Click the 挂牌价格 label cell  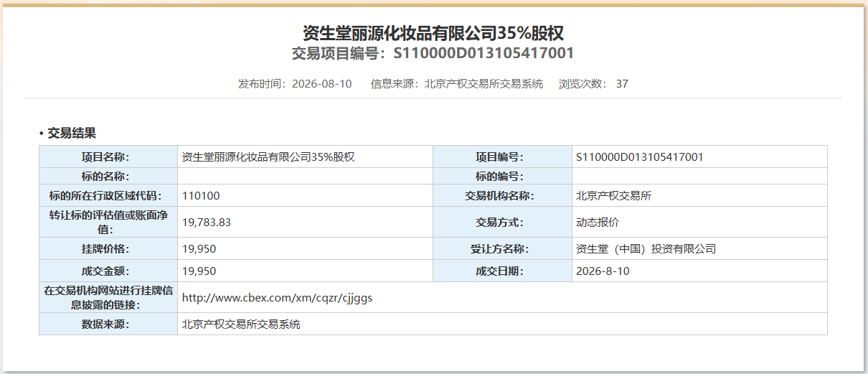click(108, 248)
